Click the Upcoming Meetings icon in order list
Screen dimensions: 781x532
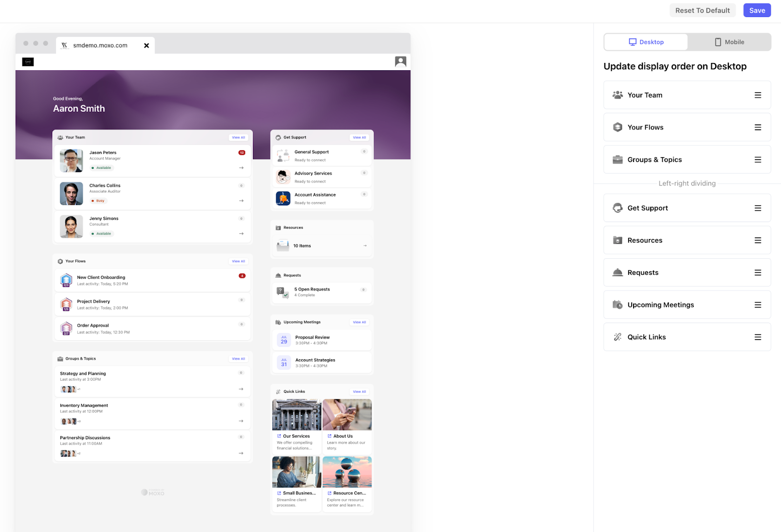pos(617,305)
